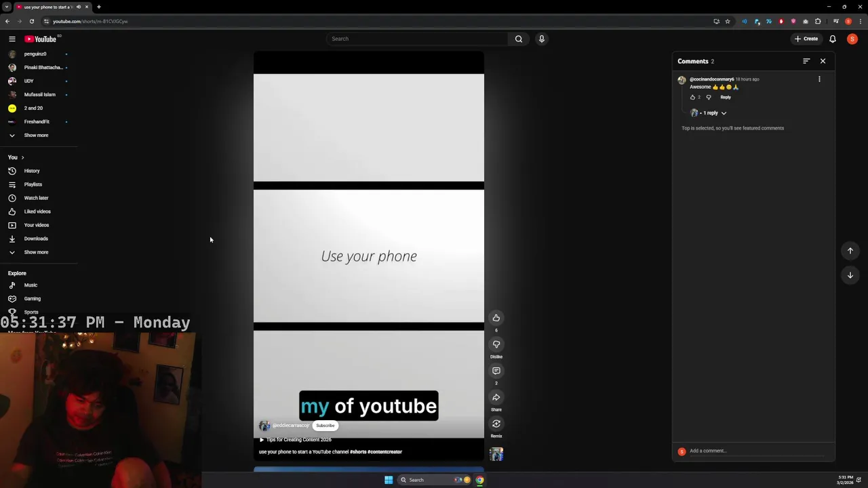
Task: Open the YouTube account avatar menu
Action: 852,39
